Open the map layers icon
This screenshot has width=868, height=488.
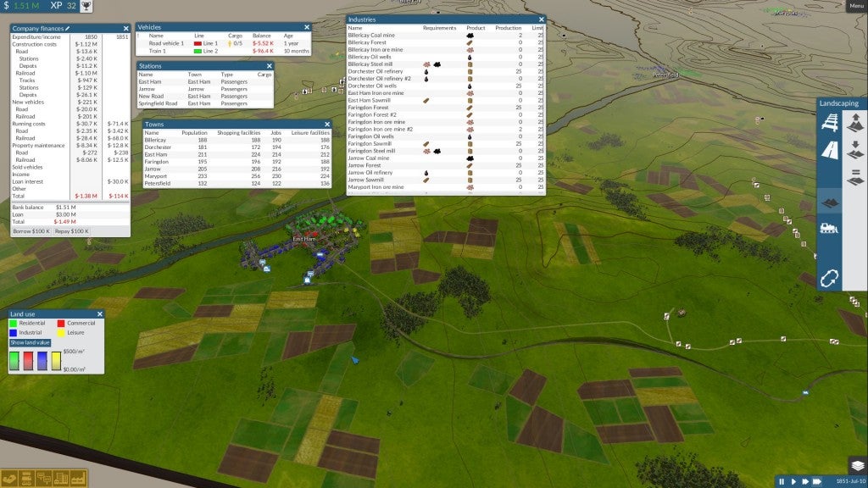point(856,466)
